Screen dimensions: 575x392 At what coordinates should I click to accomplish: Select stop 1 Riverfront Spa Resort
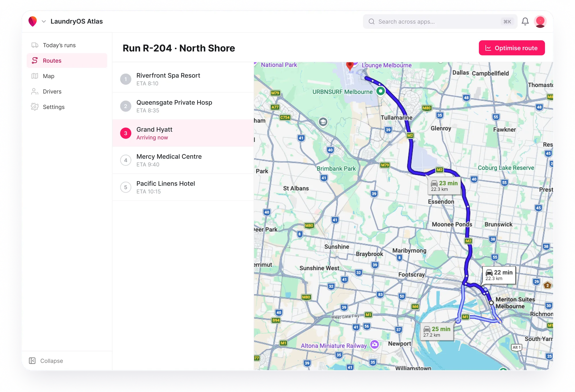[x=183, y=79]
